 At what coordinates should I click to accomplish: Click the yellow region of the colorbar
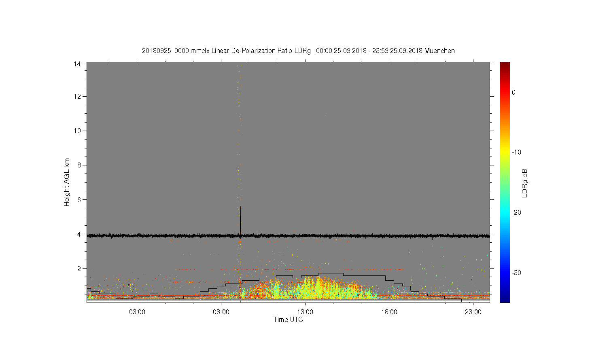505,152
